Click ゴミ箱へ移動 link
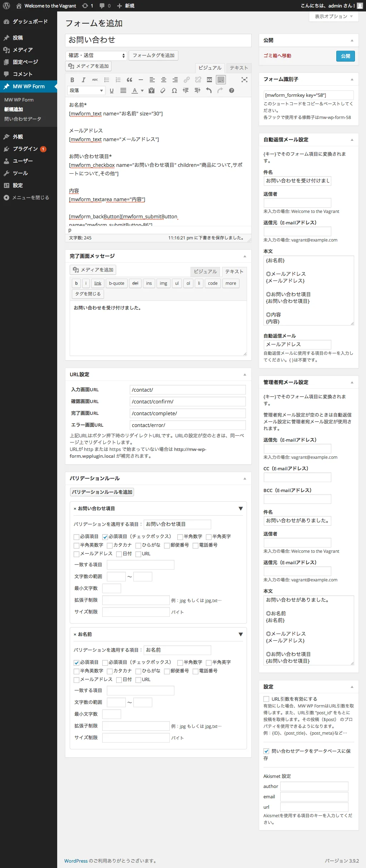The height and width of the screenshot is (868, 366). pyautogui.click(x=277, y=56)
